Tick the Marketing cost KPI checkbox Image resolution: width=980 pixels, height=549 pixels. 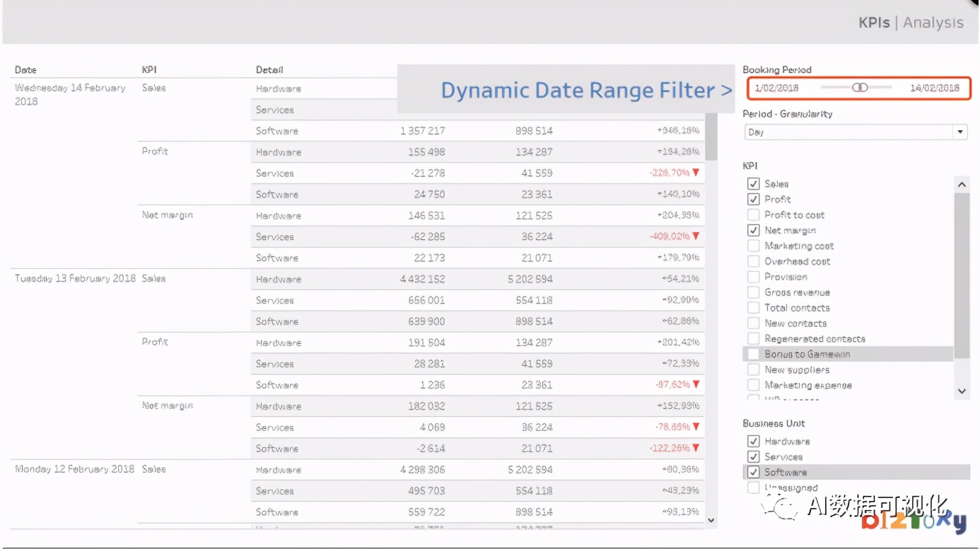(753, 246)
